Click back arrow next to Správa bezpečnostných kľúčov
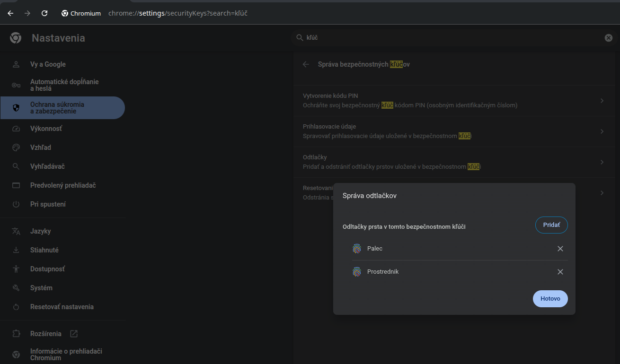This screenshot has height=364, width=620. pos(306,64)
